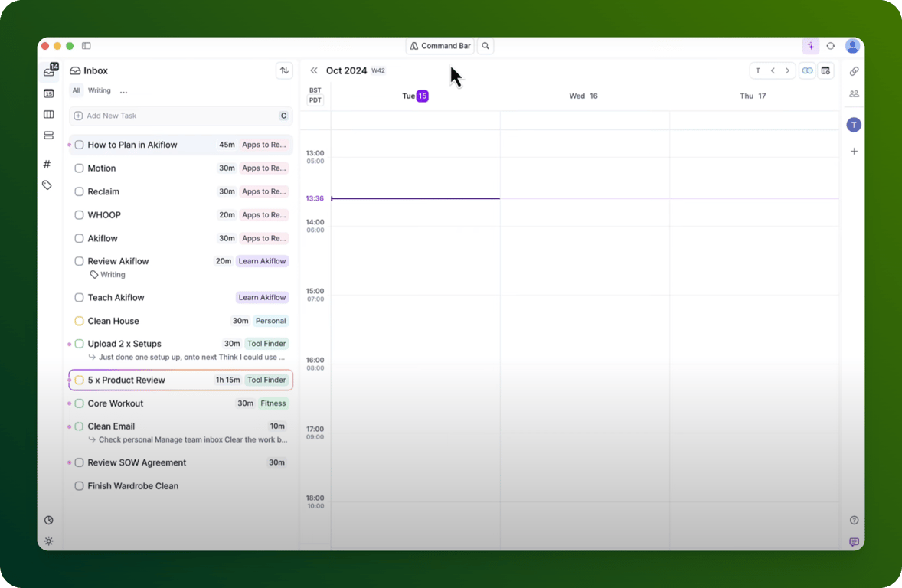902x588 pixels.
Task: Click the 13:36 current time marker
Action: click(x=315, y=198)
